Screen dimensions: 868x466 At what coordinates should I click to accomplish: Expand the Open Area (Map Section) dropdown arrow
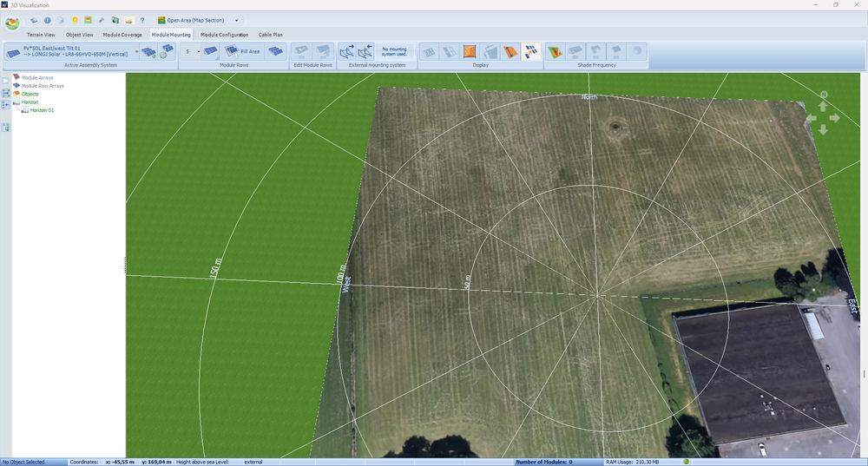tap(237, 20)
